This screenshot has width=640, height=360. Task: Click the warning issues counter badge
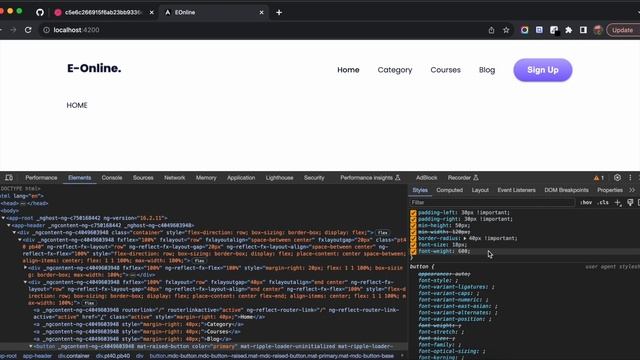coord(599,178)
